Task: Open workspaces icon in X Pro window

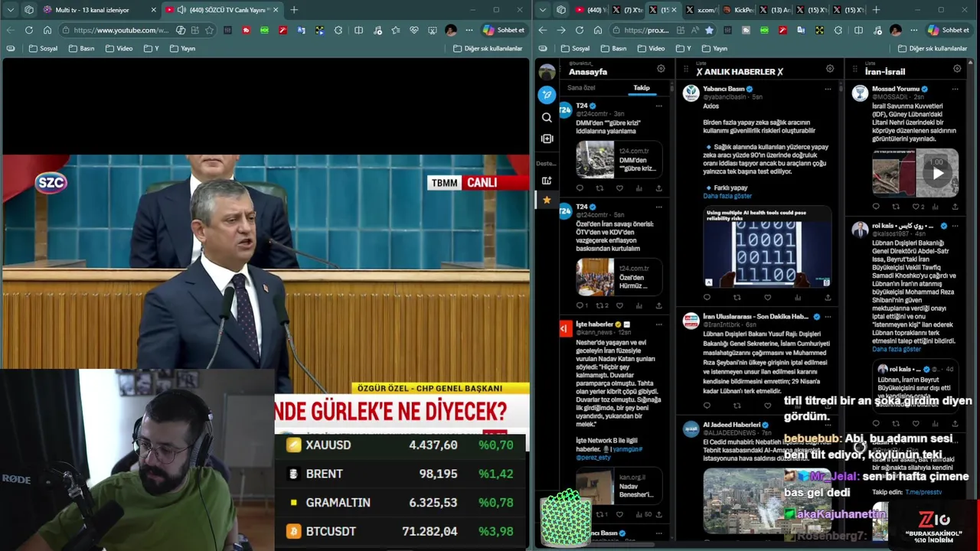Action: [x=561, y=10]
